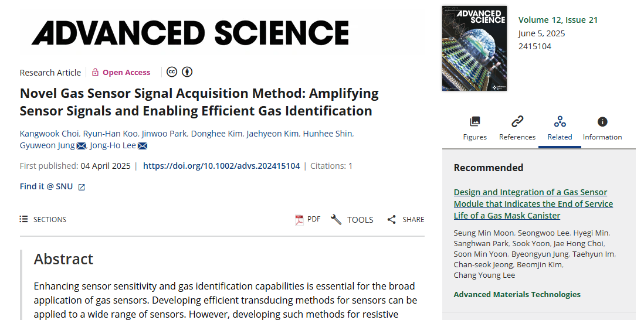Click the attribution person icon

pyautogui.click(x=187, y=72)
